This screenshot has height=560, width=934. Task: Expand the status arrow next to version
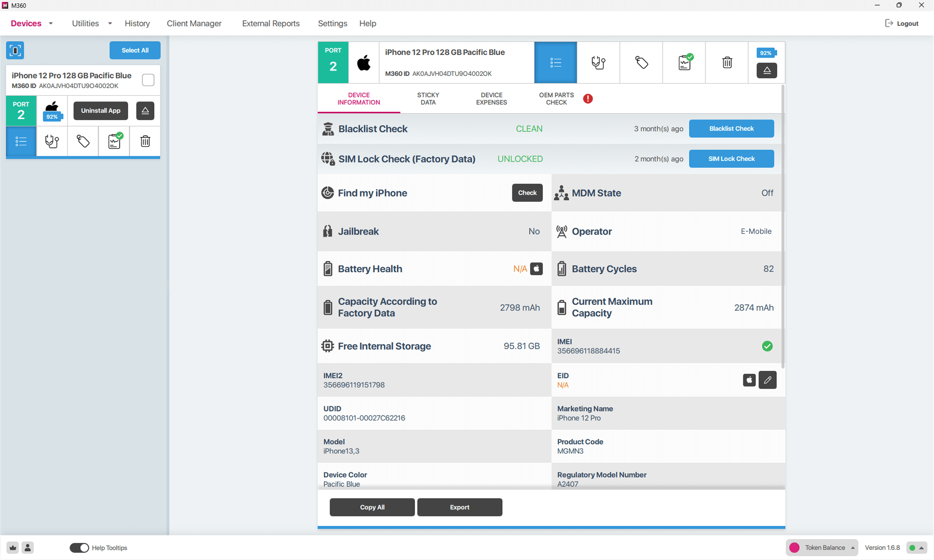point(921,548)
